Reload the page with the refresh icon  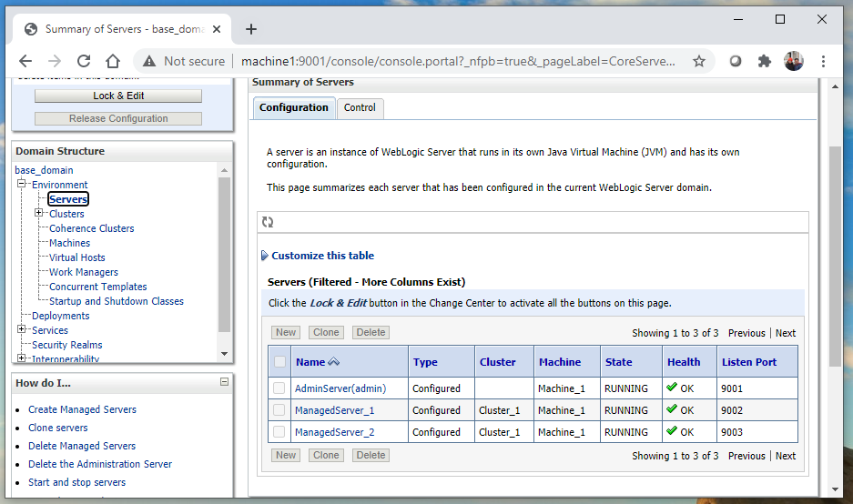coord(83,61)
